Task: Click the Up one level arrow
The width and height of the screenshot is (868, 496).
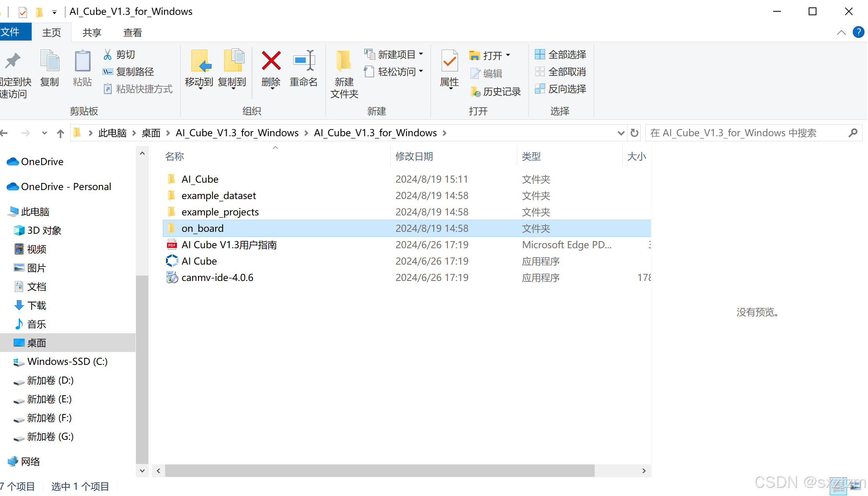Action: tap(60, 133)
